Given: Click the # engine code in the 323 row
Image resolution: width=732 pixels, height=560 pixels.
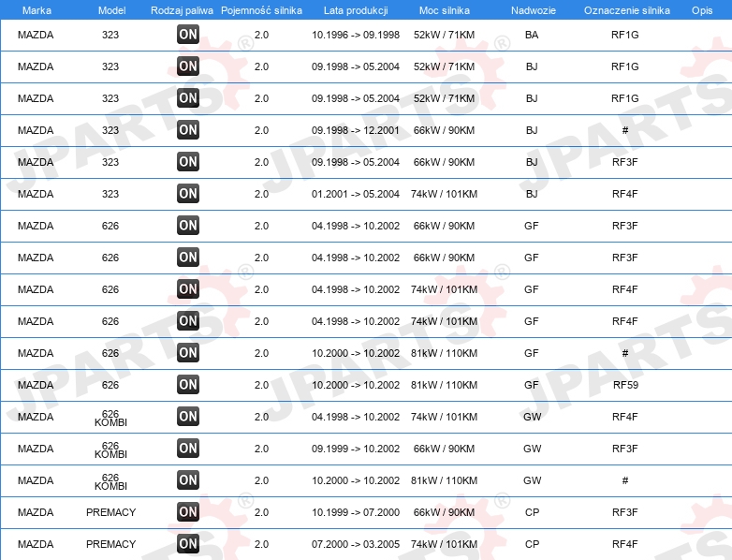Looking at the screenshot, I should [x=625, y=130].
